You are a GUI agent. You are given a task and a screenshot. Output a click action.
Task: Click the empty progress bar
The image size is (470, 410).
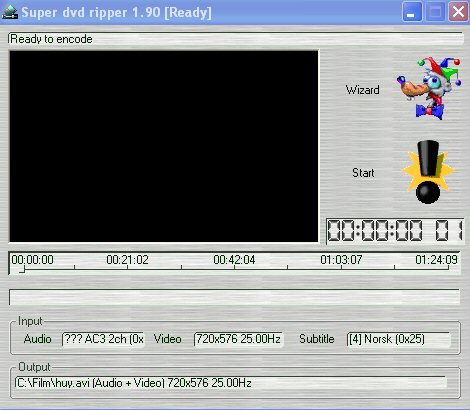234,297
